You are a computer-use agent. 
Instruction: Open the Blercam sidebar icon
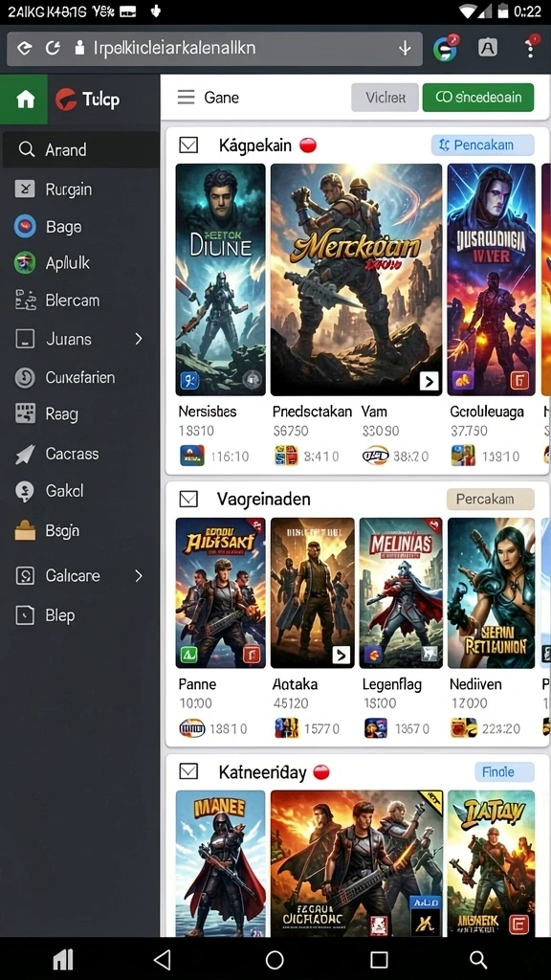click(x=25, y=301)
